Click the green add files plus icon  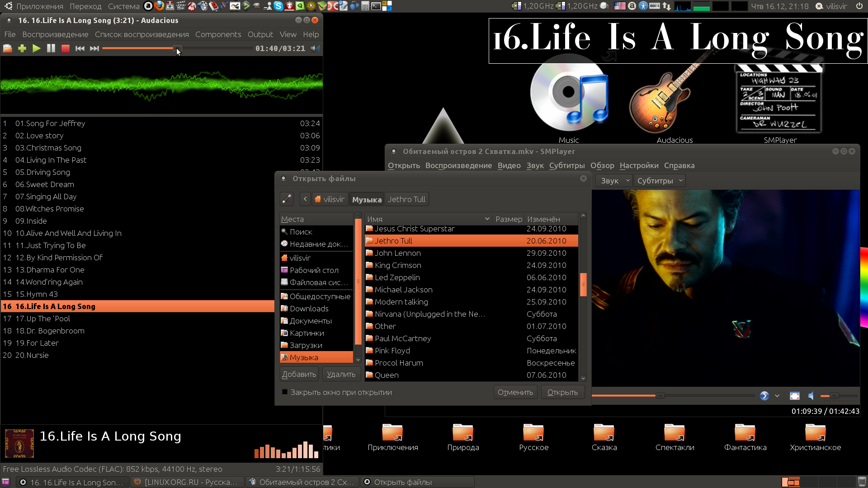click(22, 48)
